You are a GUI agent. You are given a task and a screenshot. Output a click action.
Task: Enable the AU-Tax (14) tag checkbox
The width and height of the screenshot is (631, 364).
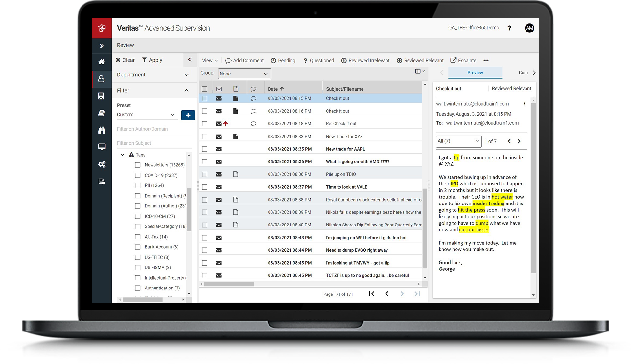point(138,237)
